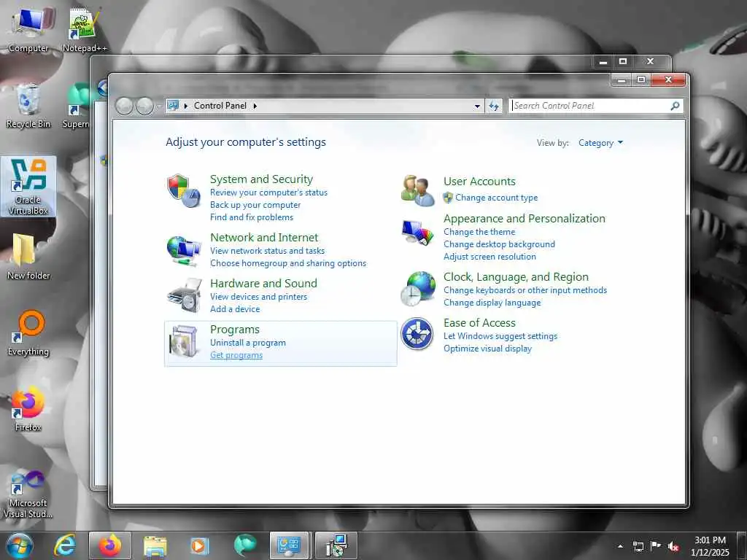The height and width of the screenshot is (560, 747).
Task: Click the Forward navigation arrow button
Action: tap(144, 106)
